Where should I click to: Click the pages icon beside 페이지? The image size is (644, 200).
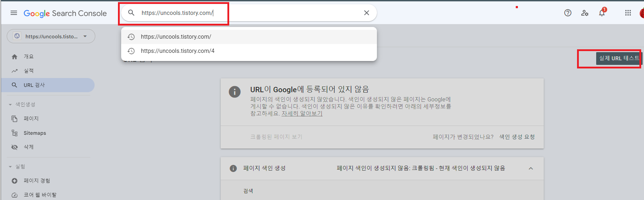coord(15,119)
